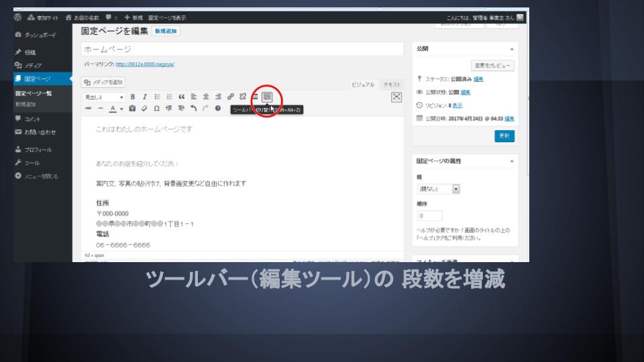The height and width of the screenshot is (362, 644).
Task: Switch to the テキスト editor tab
Action: coord(391,84)
